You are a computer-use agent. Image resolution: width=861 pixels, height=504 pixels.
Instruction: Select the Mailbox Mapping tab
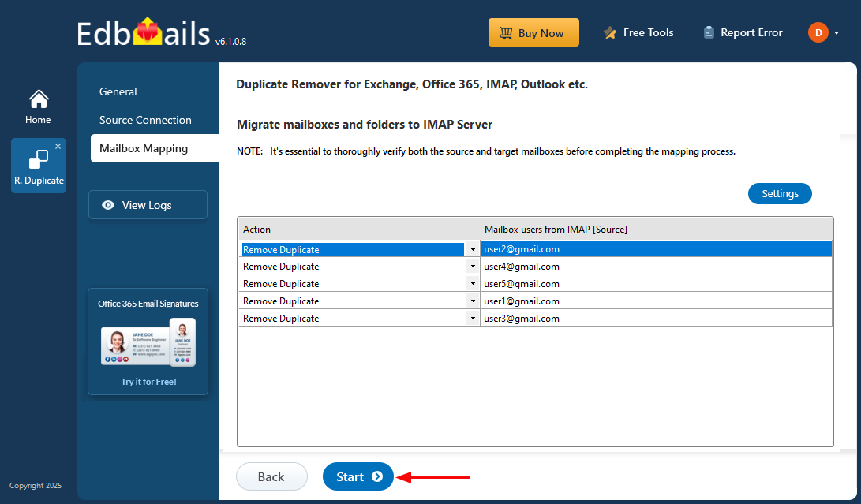click(144, 148)
